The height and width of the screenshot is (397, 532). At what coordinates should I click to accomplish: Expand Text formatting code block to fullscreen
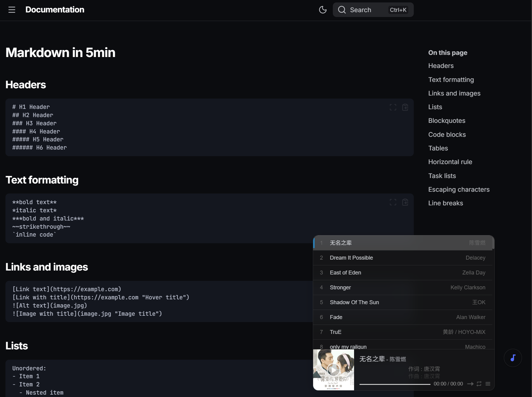point(393,202)
